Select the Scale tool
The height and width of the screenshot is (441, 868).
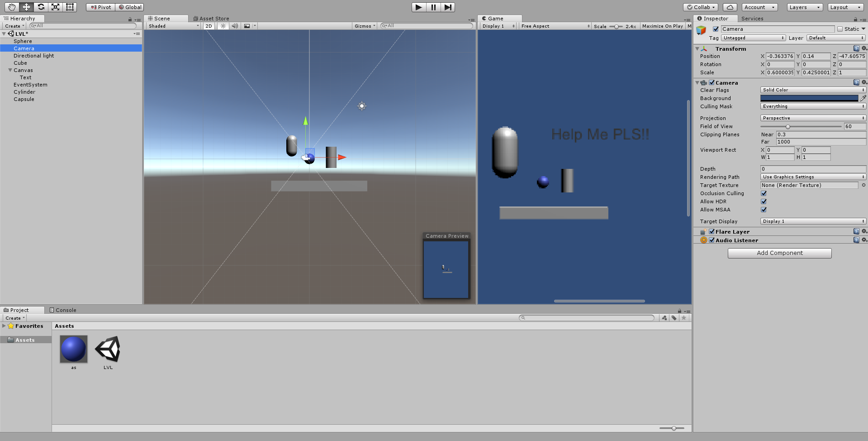point(55,7)
